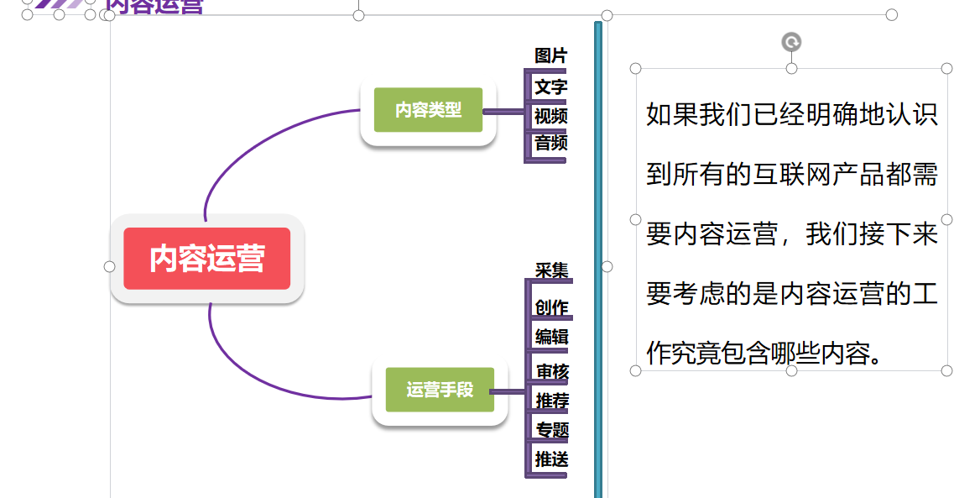Image resolution: width=980 pixels, height=498 pixels.
Task: Click the 创作 branch label
Action: tap(552, 307)
